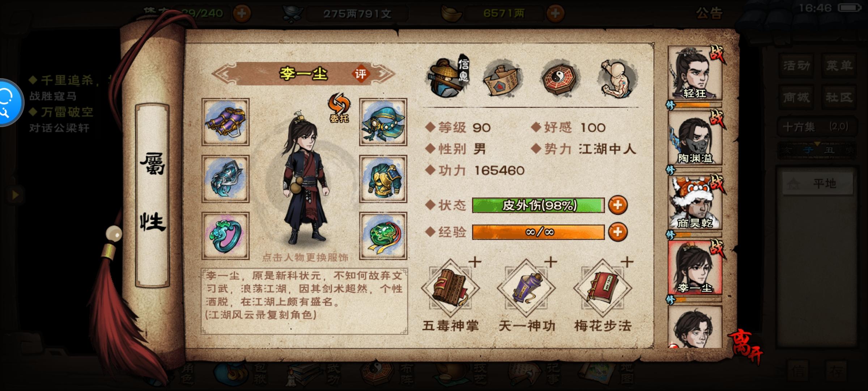Image resolution: width=868 pixels, height=391 pixels.
Task: Select 商昊乾 character portrait
Action: click(695, 203)
